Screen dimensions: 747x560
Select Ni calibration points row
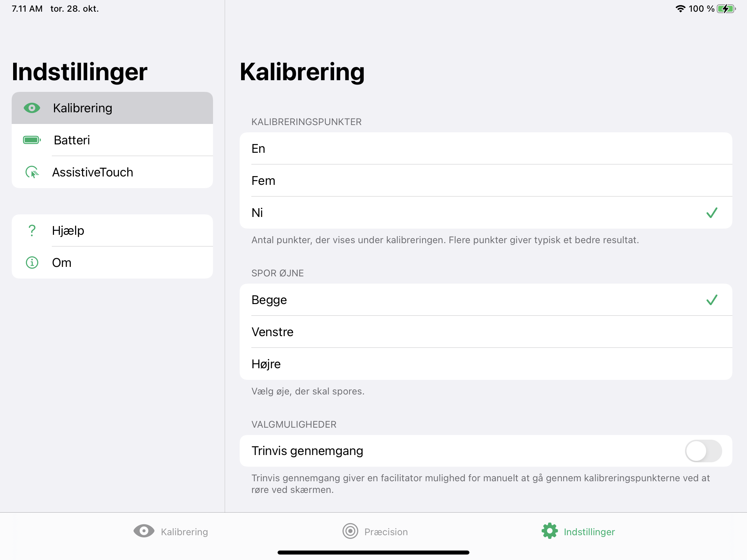coord(485,213)
